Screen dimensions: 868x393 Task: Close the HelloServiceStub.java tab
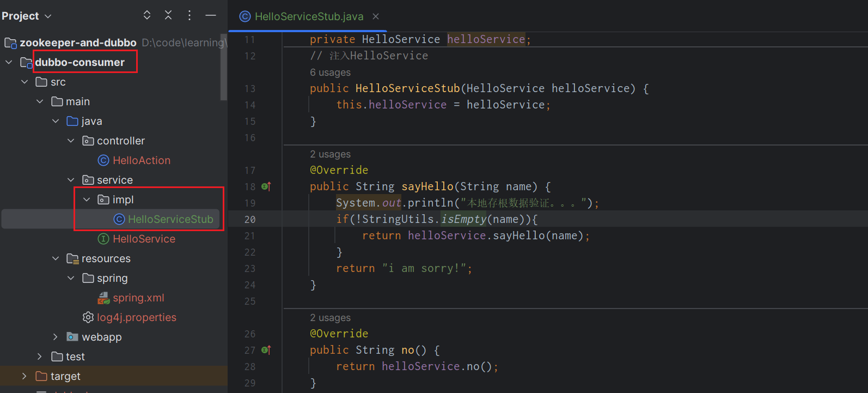(376, 16)
